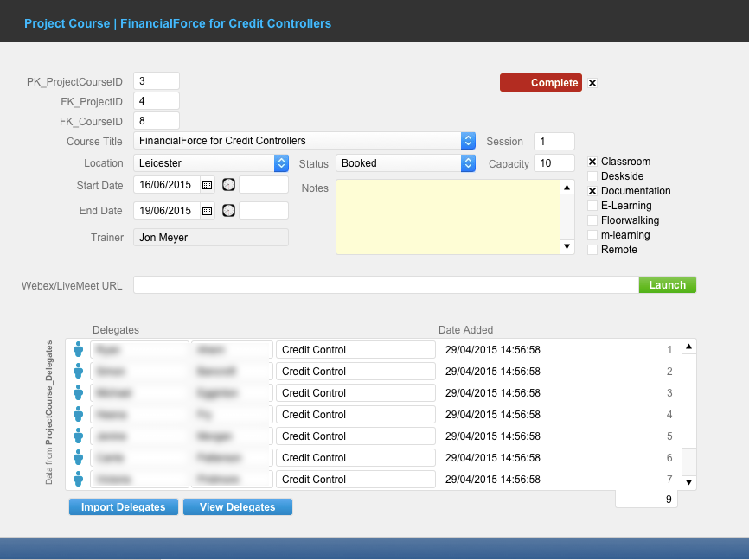Click the Notes field scroll up arrow
Viewport: 749px width, 560px height.
(x=567, y=188)
